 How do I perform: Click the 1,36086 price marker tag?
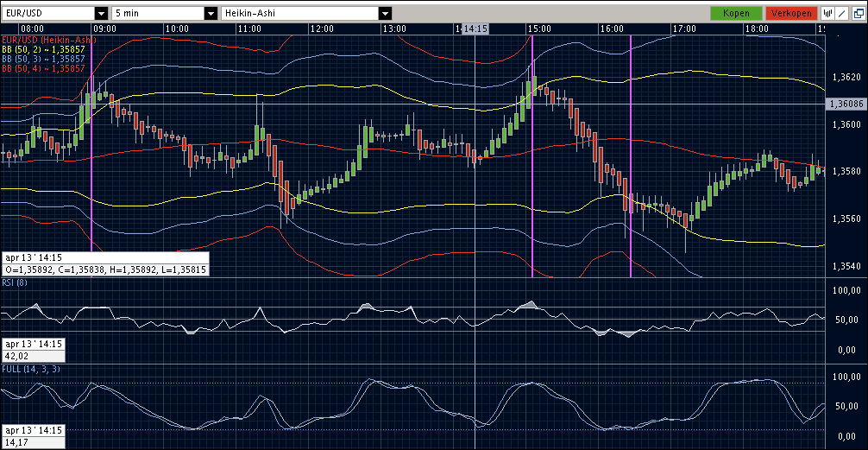pos(846,104)
